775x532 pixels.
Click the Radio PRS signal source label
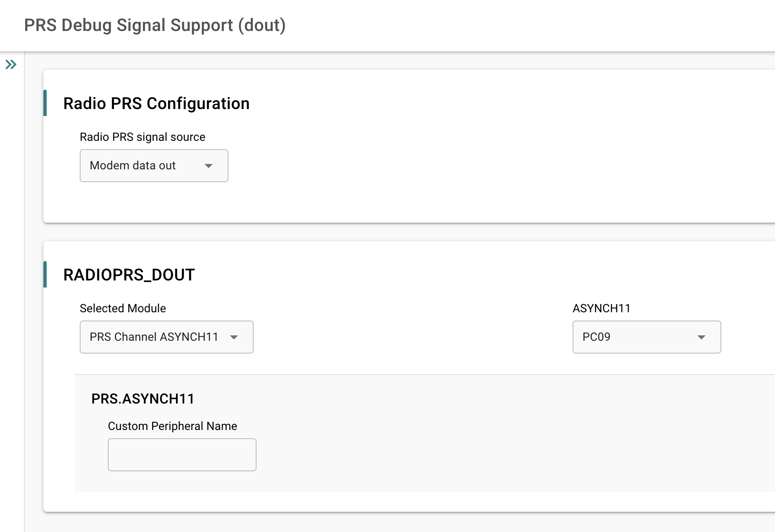tap(142, 137)
